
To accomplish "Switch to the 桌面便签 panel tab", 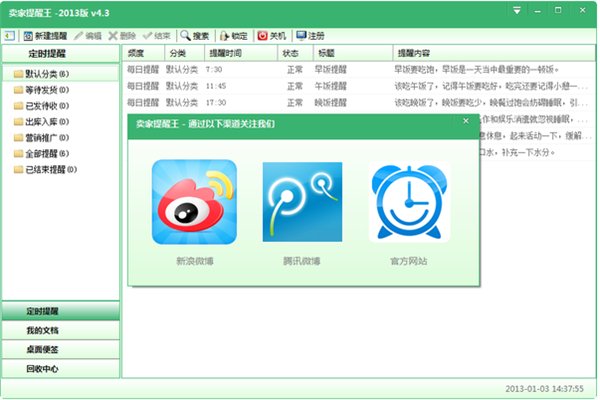I will click(x=60, y=349).
